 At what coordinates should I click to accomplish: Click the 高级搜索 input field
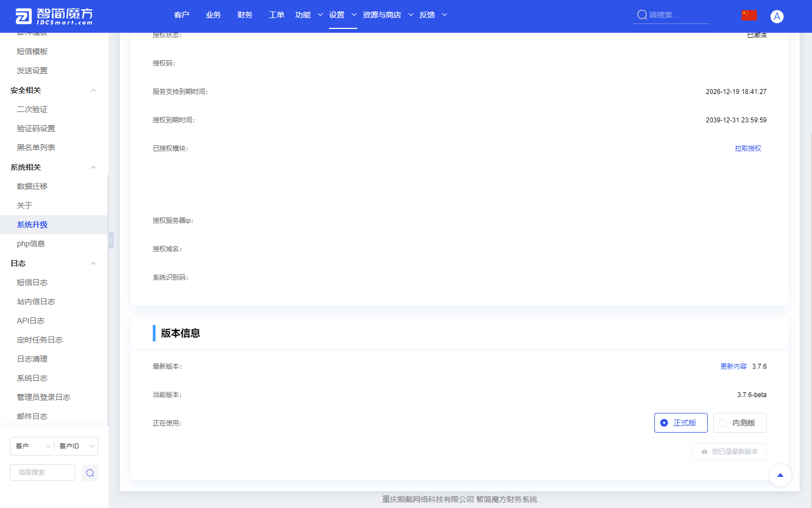(x=42, y=472)
